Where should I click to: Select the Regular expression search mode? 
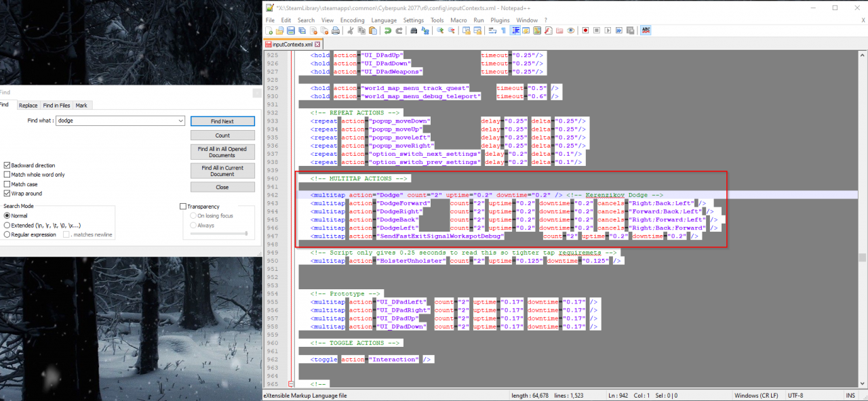[x=7, y=235]
